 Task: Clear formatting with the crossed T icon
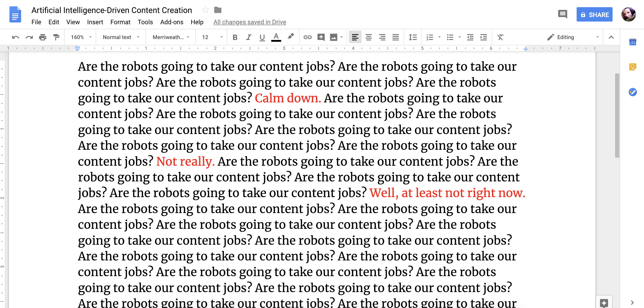tap(500, 37)
